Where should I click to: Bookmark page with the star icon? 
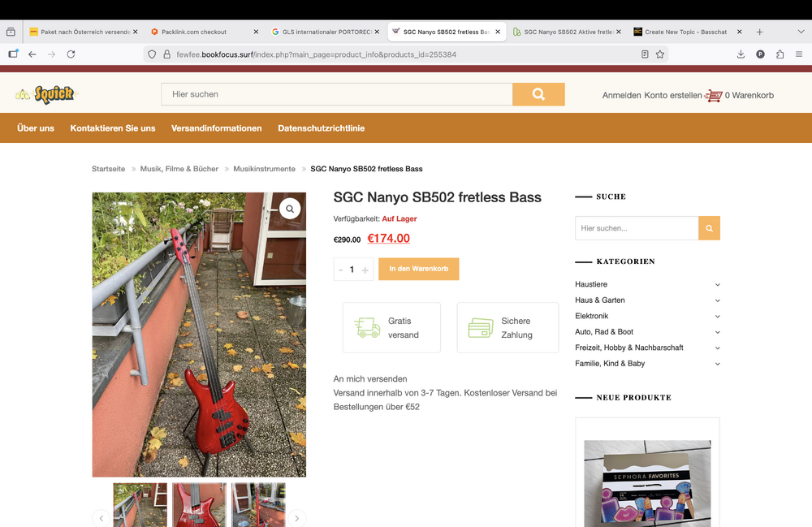[660, 54]
